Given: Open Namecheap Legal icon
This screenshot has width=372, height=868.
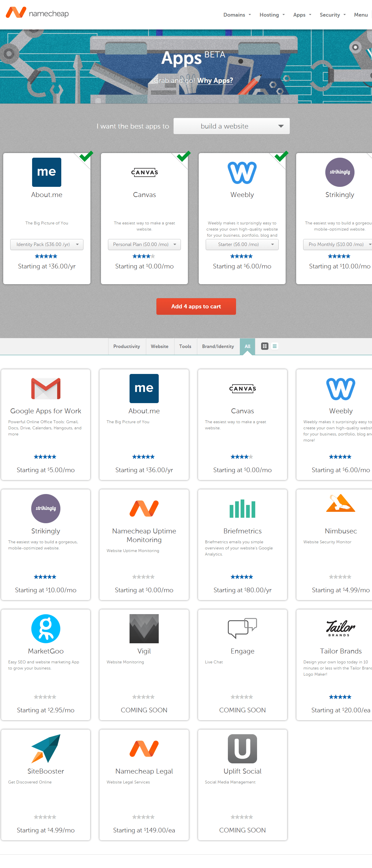Looking at the screenshot, I should (x=144, y=748).
